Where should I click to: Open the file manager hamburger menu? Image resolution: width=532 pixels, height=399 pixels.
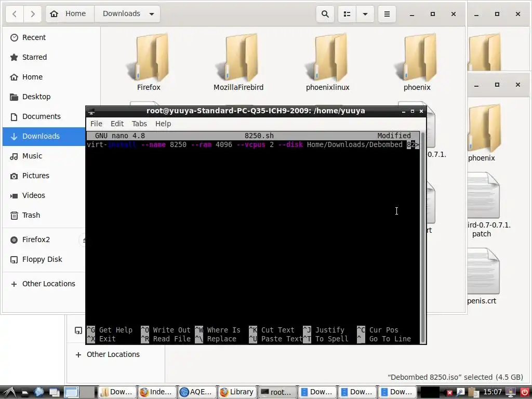tap(387, 14)
